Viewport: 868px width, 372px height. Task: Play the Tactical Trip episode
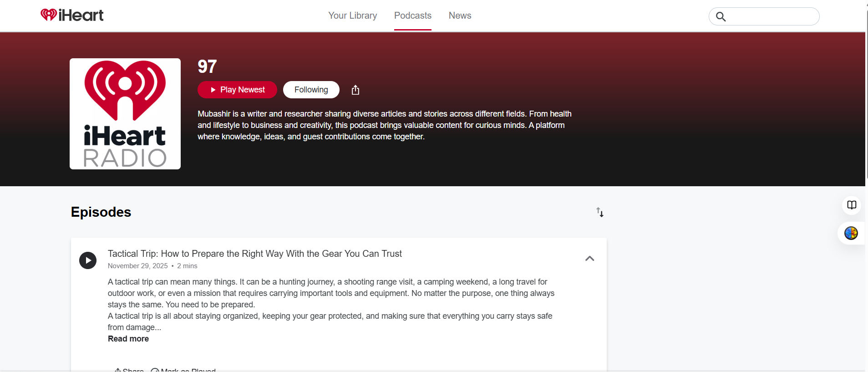[88, 260]
